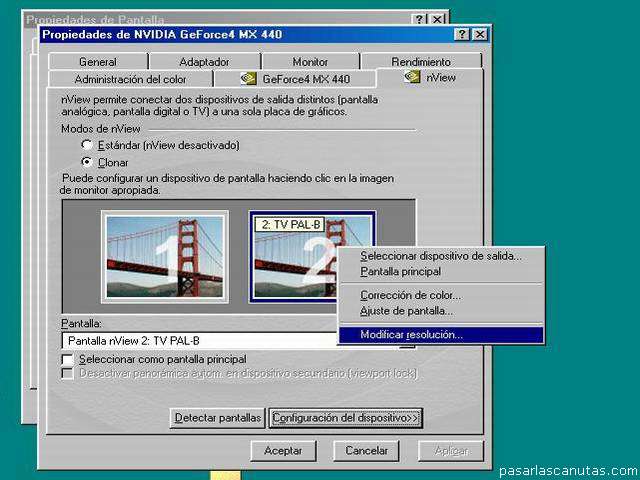Click the help question mark button in title bar
The height and width of the screenshot is (480, 640).
pos(462,34)
